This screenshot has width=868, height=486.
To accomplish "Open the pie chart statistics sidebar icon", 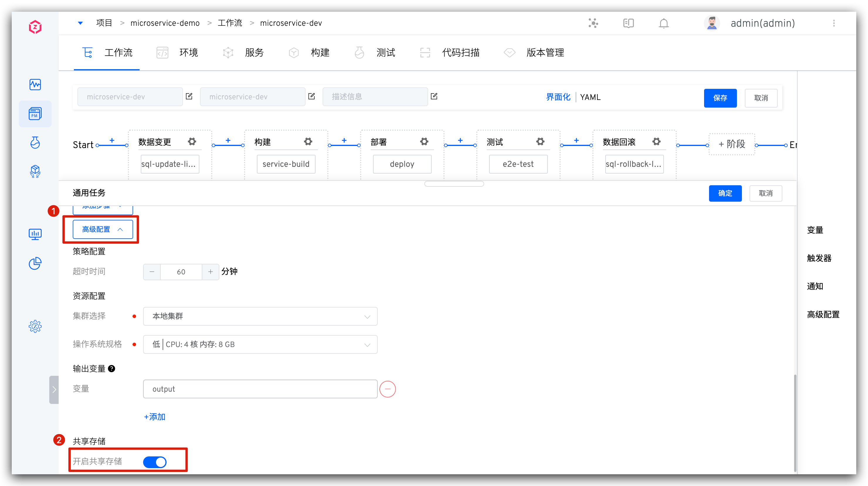I will (35, 264).
